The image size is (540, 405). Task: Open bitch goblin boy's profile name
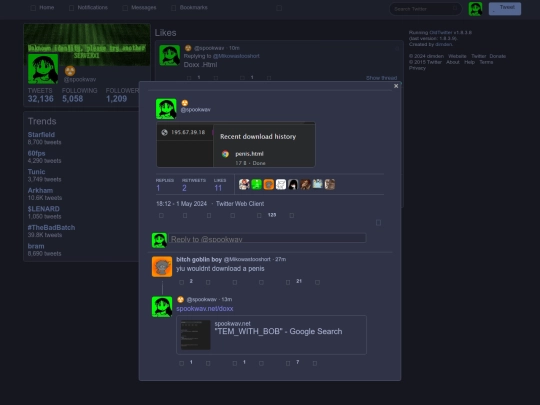click(199, 259)
